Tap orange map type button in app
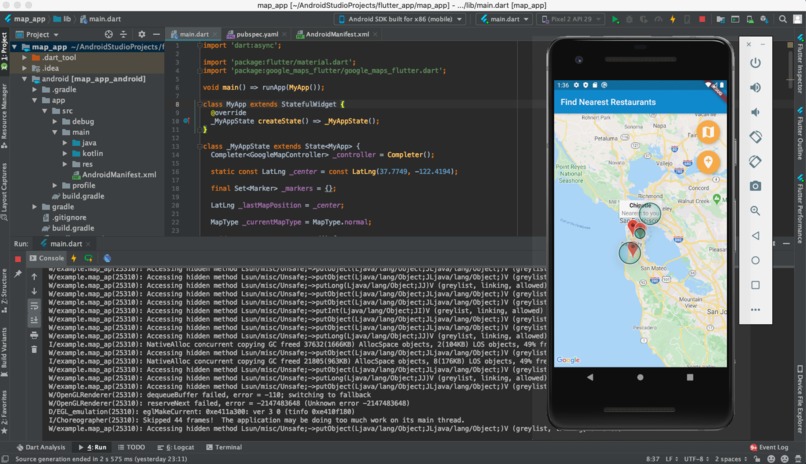Image resolution: width=806 pixels, height=464 pixels. [708, 132]
